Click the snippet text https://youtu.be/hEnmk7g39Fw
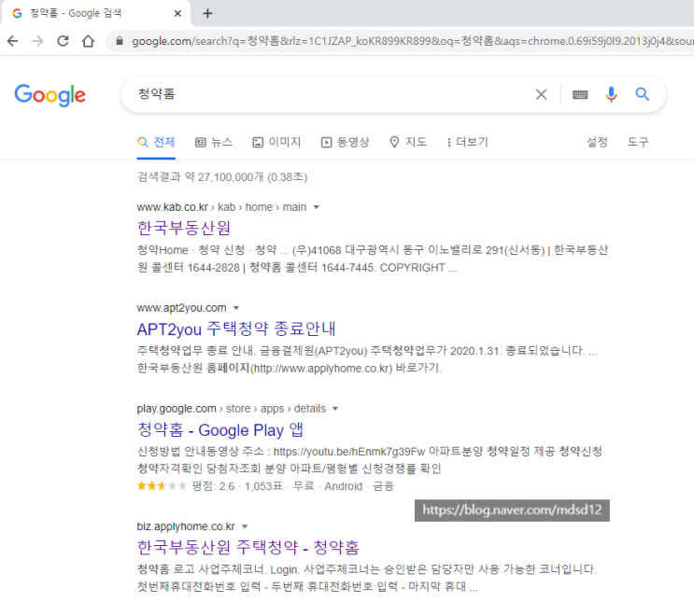This screenshot has height=616, width=694. point(349,452)
